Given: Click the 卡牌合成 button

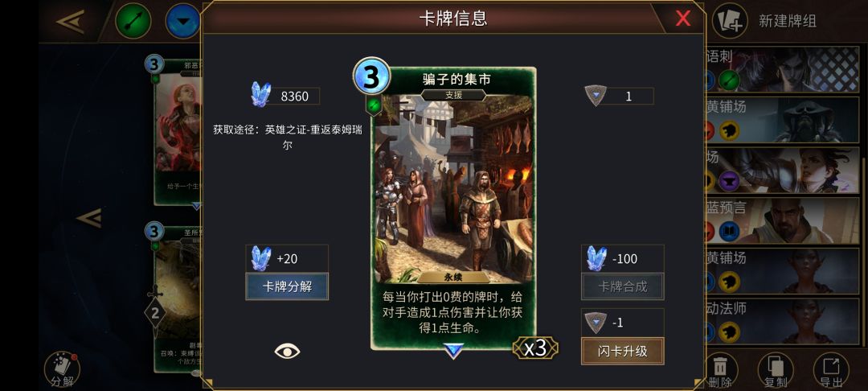Looking at the screenshot, I should point(622,286).
